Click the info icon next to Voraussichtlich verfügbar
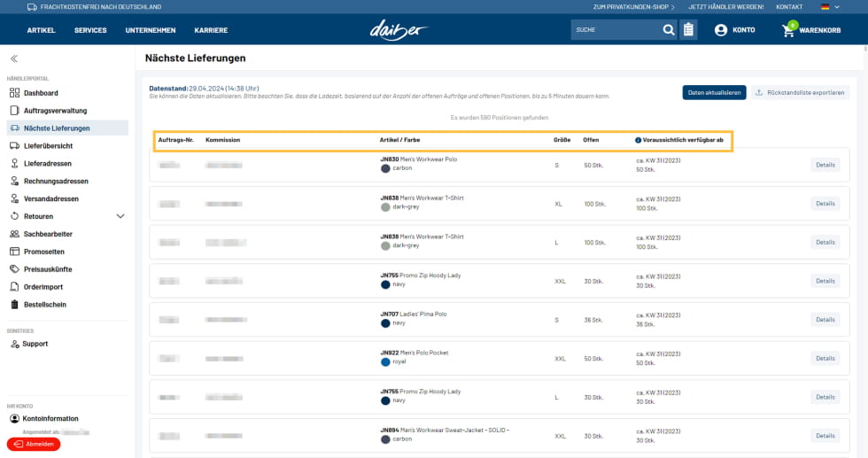Screen dimensions: 868x458 [x=638, y=140]
